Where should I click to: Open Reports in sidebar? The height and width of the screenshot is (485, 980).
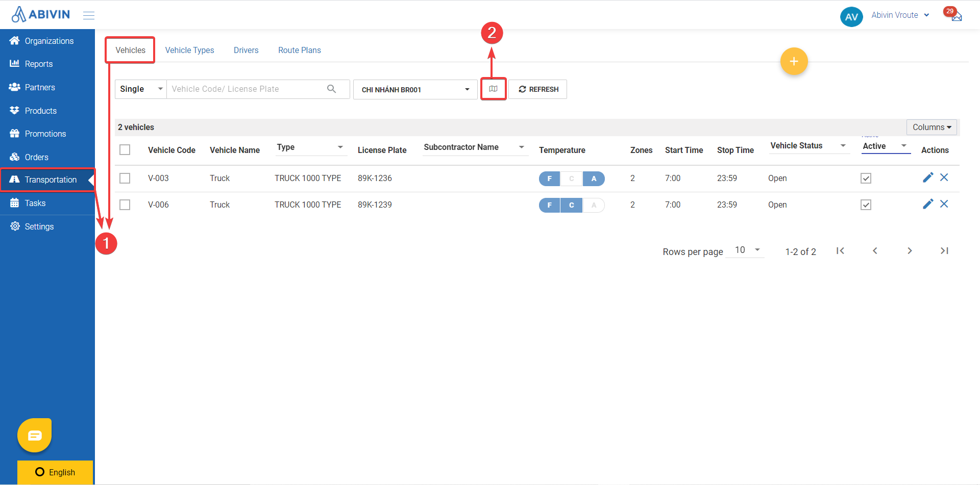[x=47, y=64]
